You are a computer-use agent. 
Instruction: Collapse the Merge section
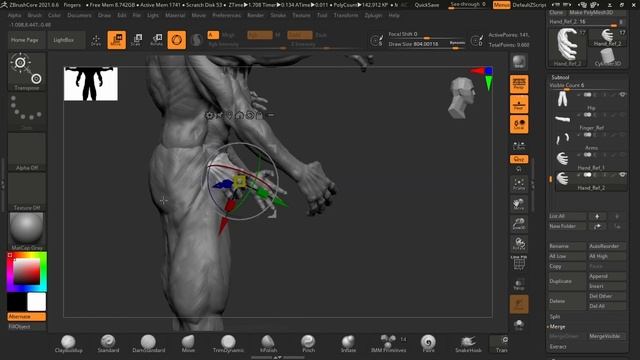pyautogui.click(x=557, y=327)
